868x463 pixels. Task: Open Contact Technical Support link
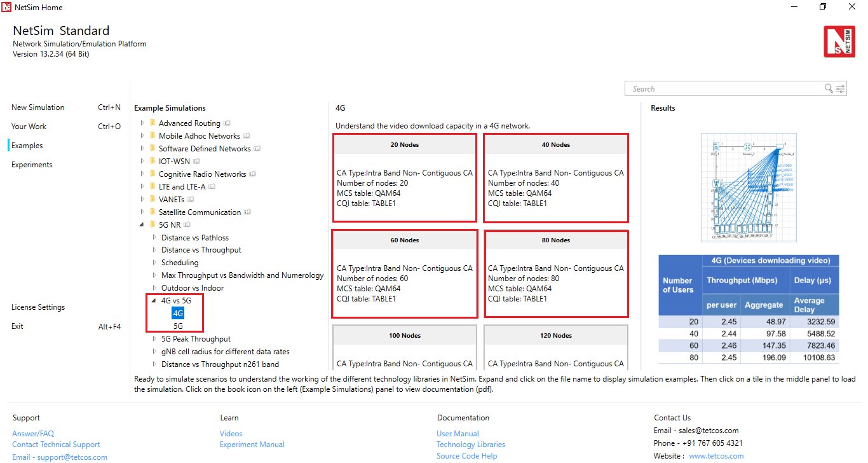point(56,445)
